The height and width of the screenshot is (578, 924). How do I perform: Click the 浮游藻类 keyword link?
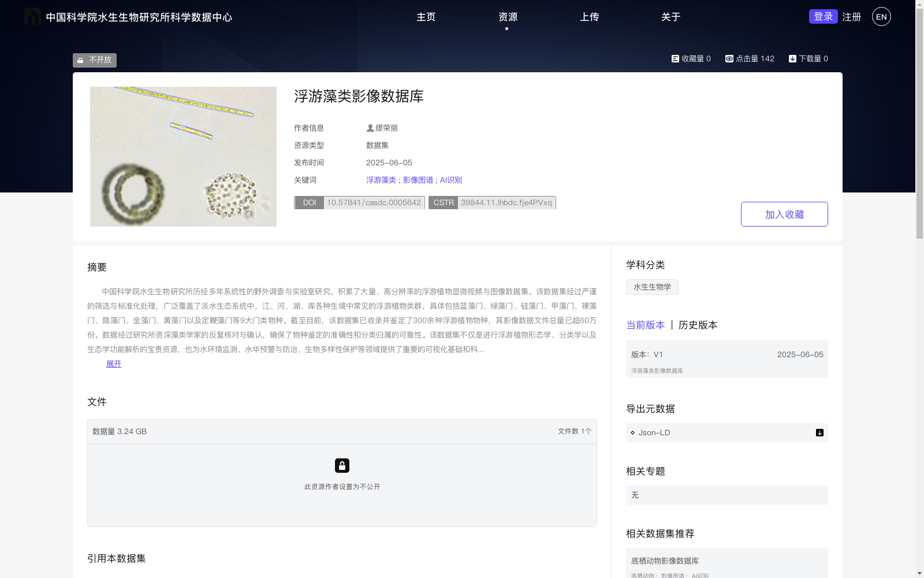[381, 180]
